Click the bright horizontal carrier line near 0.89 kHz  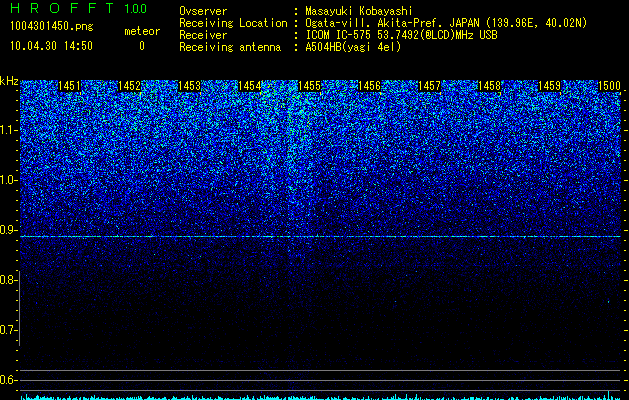click(x=320, y=236)
